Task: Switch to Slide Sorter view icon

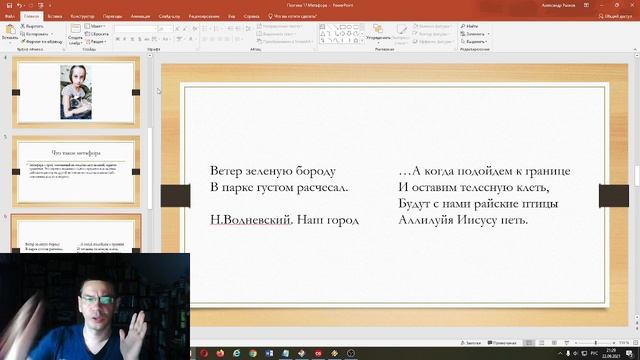Action: [x=542, y=343]
